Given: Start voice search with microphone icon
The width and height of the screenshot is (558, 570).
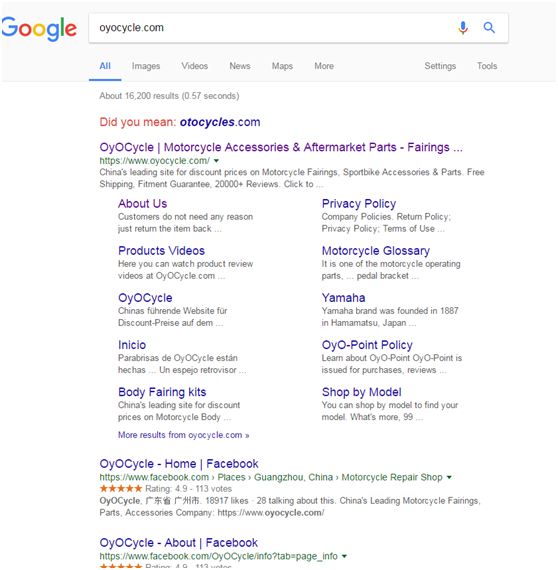Looking at the screenshot, I should coord(463,28).
